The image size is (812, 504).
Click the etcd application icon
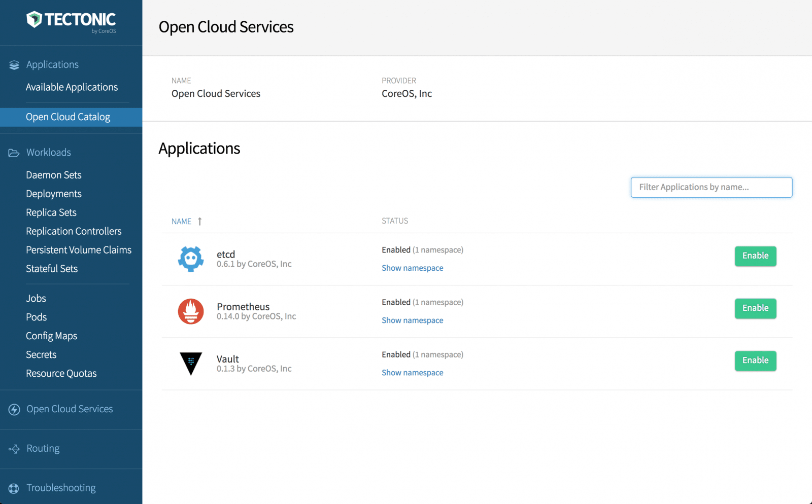click(x=191, y=259)
